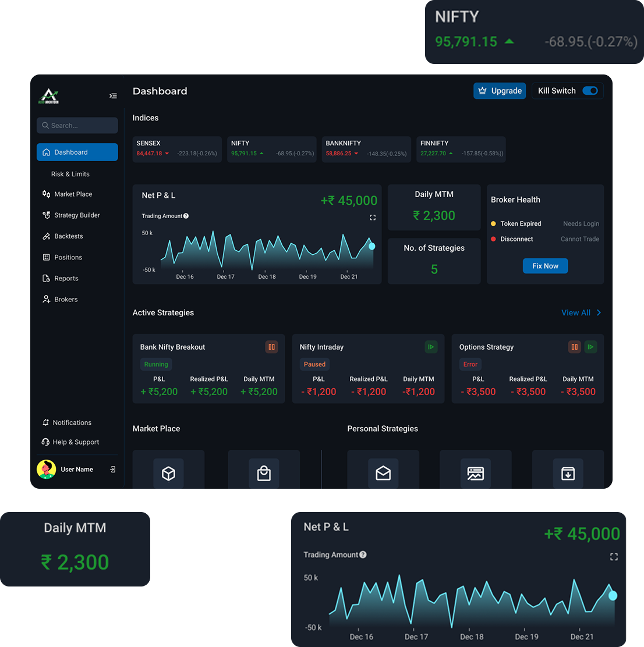Viewport: 644px width, 647px height.
Task: Open the download box Personal Strategies card
Action: pos(568,473)
